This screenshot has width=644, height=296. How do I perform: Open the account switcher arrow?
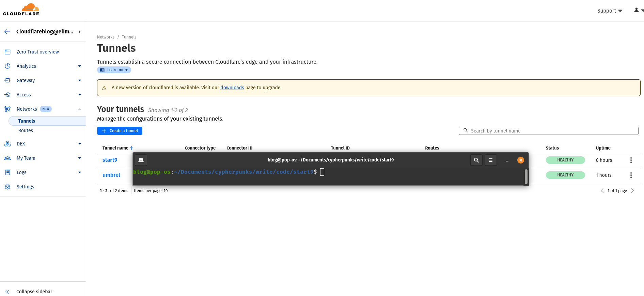pos(80,32)
